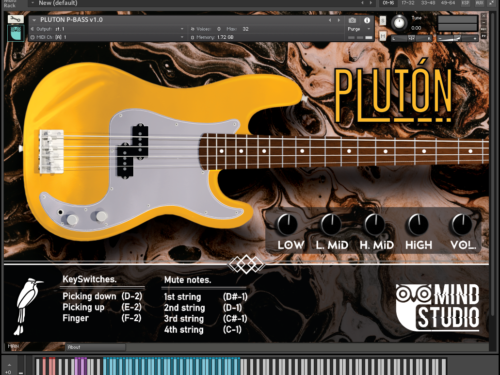Switch to instrument page 17-32
This screenshot has height=375, width=500.
pyautogui.click(x=408, y=3)
